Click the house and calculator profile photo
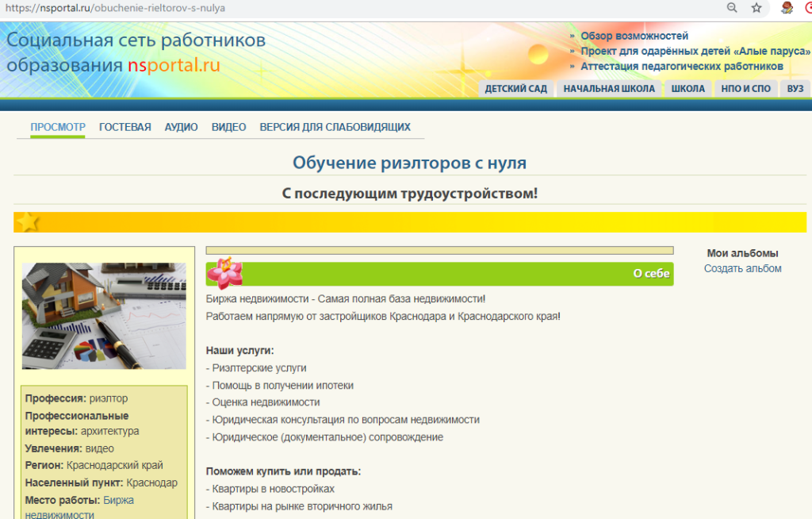The image size is (812, 519). (x=104, y=316)
